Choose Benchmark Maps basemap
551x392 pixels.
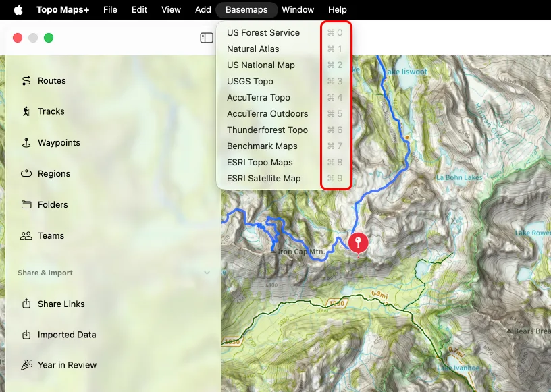(284, 146)
